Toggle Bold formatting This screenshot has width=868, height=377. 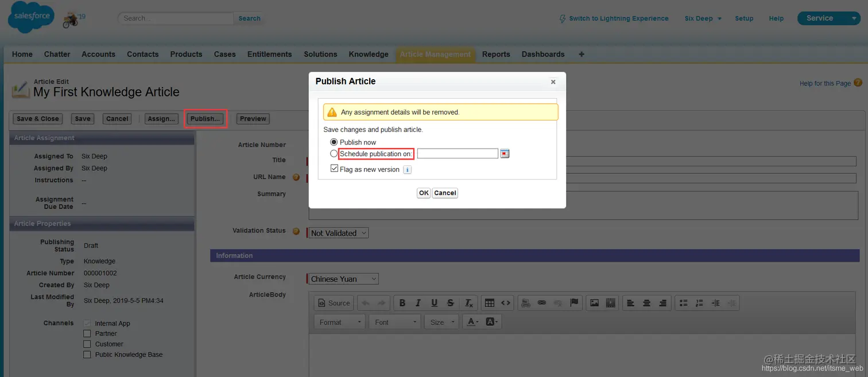(402, 303)
